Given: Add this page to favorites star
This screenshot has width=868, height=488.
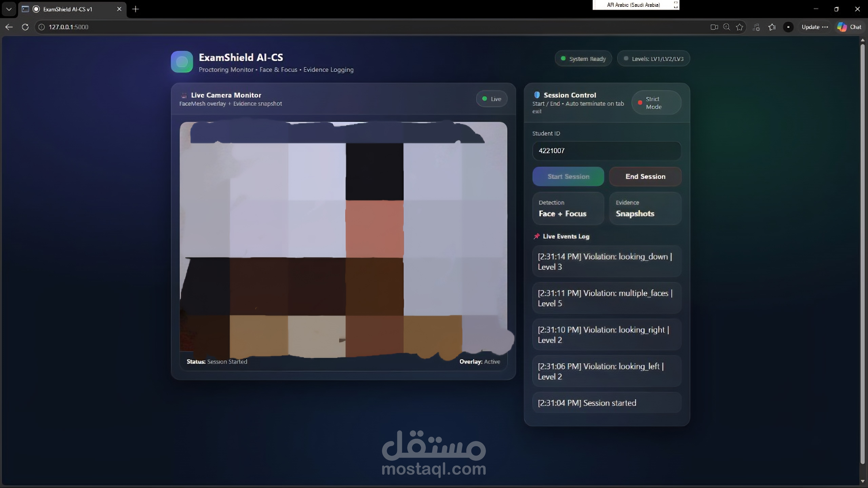Looking at the screenshot, I should (x=740, y=27).
